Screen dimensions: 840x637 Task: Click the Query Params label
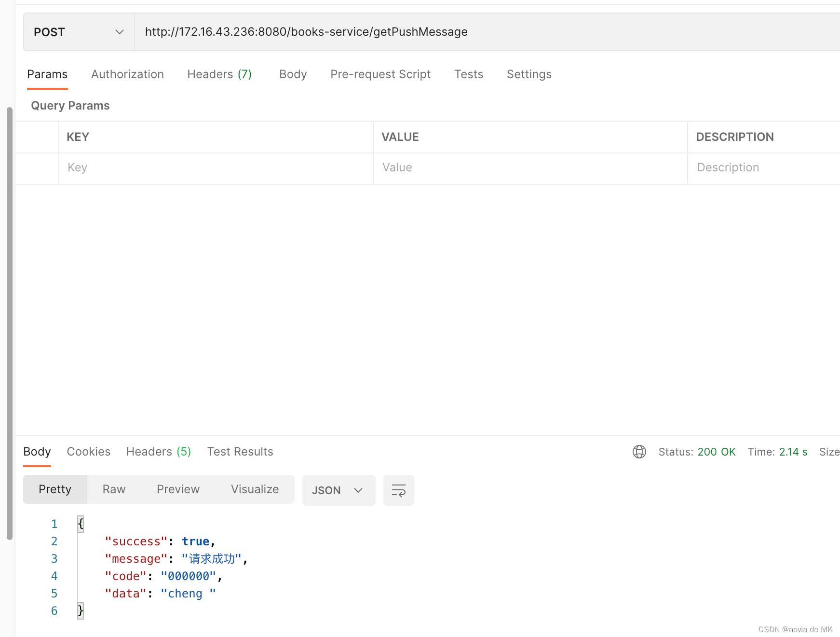[70, 106]
